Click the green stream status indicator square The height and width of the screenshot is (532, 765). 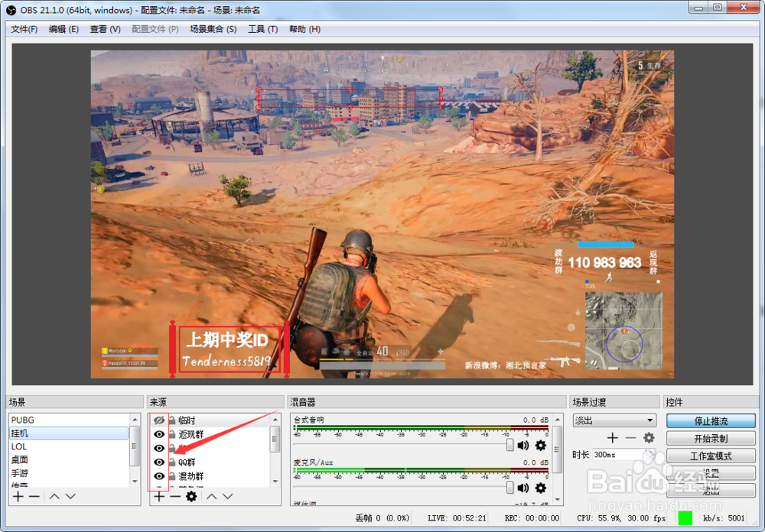pos(685,517)
